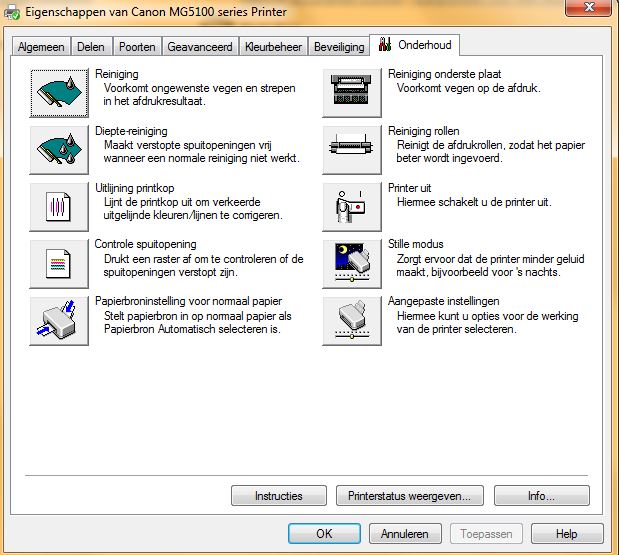Open the Delen tab
619x555 pixels.
pyautogui.click(x=91, y=47)
